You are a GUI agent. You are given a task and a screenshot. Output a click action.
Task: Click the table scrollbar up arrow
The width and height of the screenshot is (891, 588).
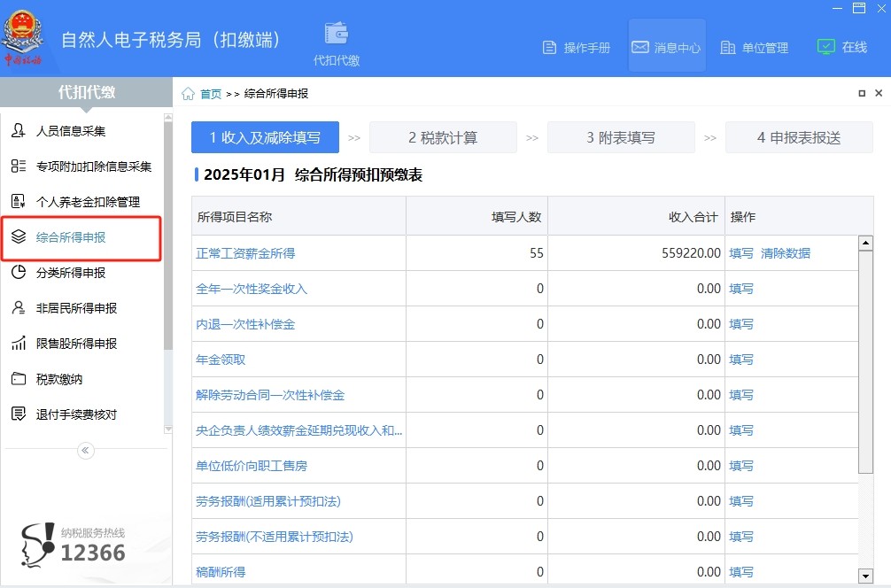click(865, 244)
